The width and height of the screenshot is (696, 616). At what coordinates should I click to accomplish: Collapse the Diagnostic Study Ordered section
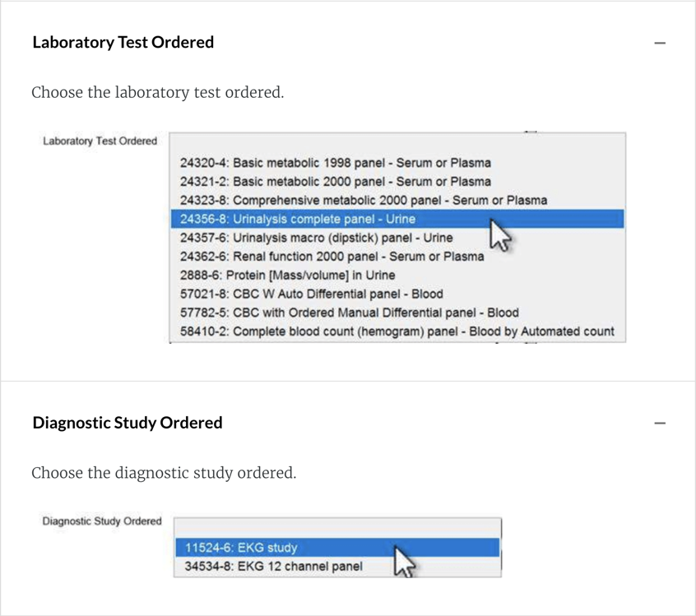(x=659, y=424)
